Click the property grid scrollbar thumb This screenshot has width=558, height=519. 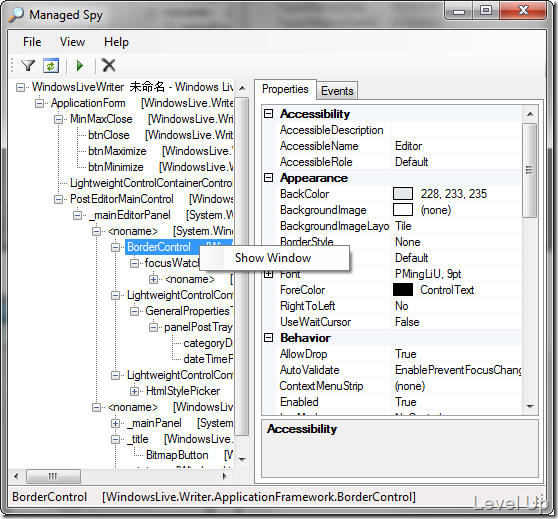click(530, 170)
